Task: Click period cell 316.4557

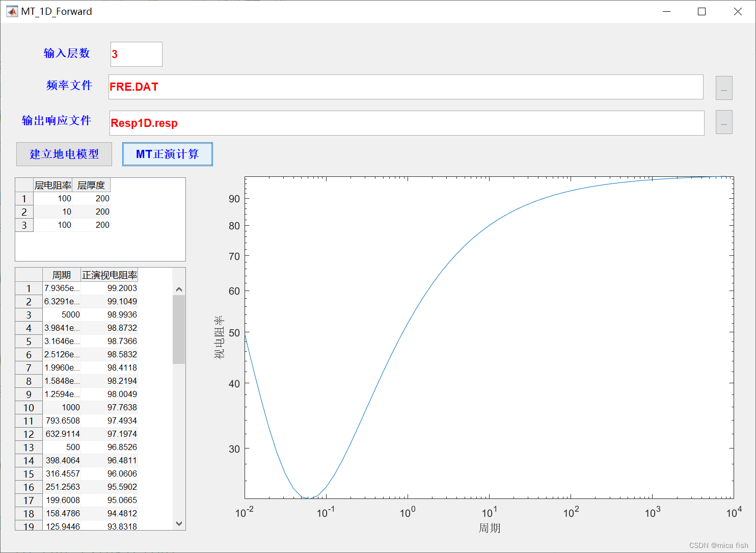Action: tap(62, 473)
